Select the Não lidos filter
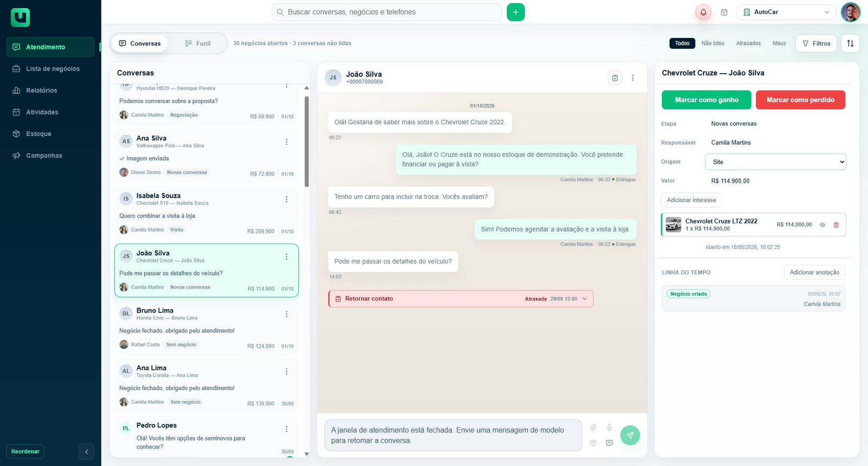 pyautogui.click(x=713, y=43)
